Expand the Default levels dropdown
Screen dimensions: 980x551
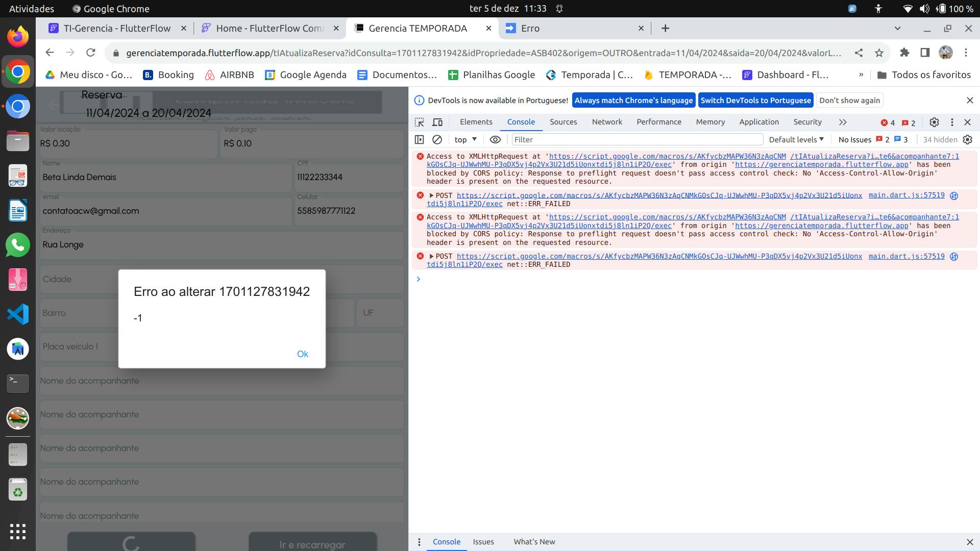[x=796, y=140]
